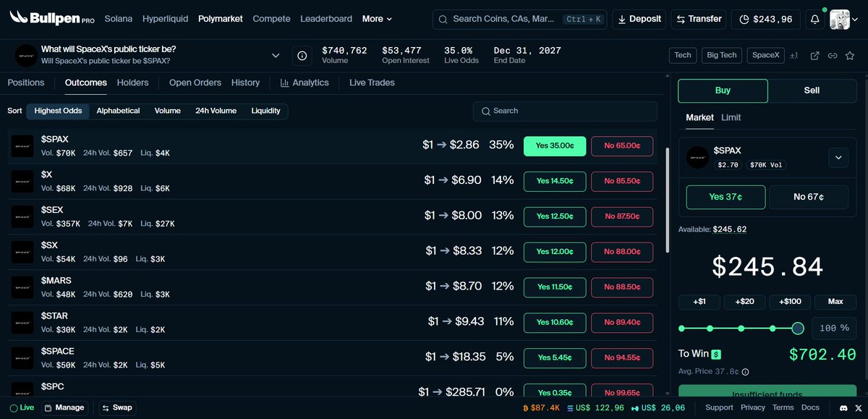Open the More navigation dropdown

(378, 19)
